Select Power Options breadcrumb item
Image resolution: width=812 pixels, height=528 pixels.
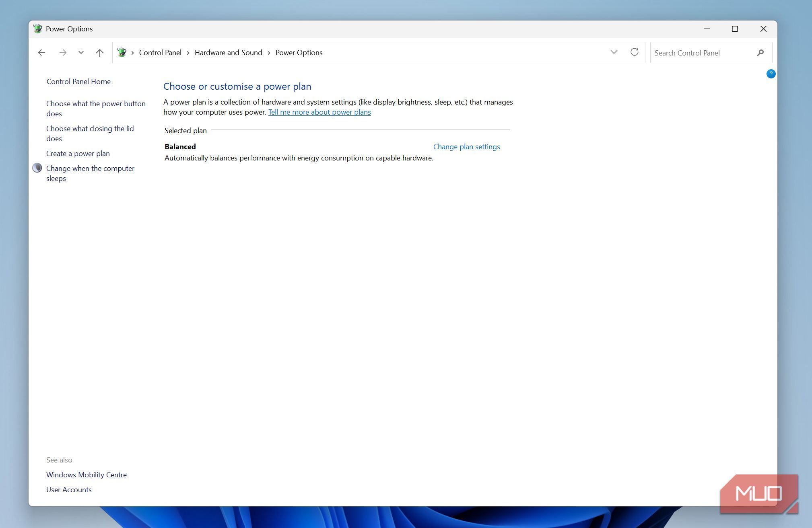pos(299,53)
